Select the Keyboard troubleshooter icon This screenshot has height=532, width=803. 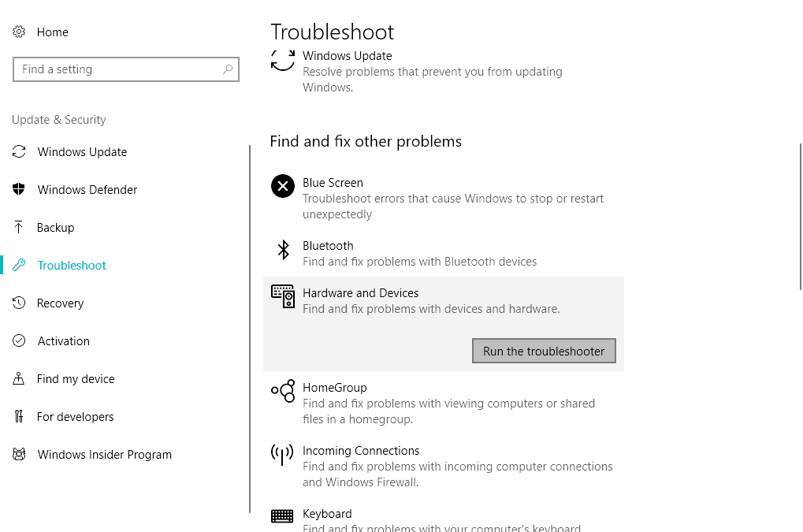283,517
